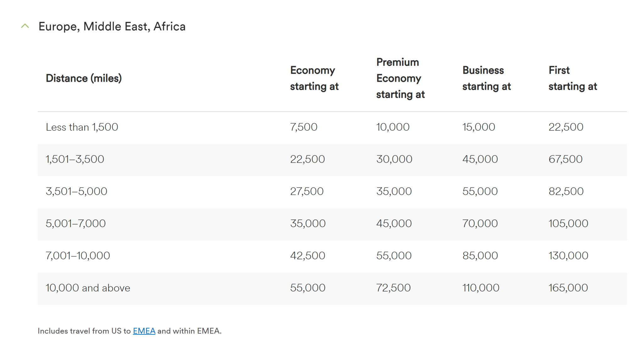The image size is (644, 341).
Task: Click the 72,500 Premium Economy value cell
Action: [393, 288]
